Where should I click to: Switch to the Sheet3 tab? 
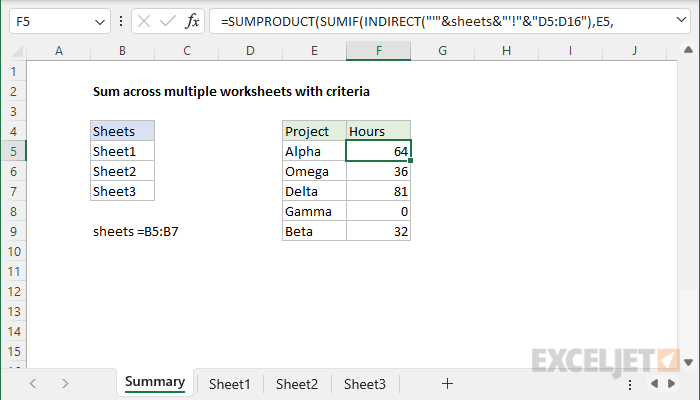365,384
